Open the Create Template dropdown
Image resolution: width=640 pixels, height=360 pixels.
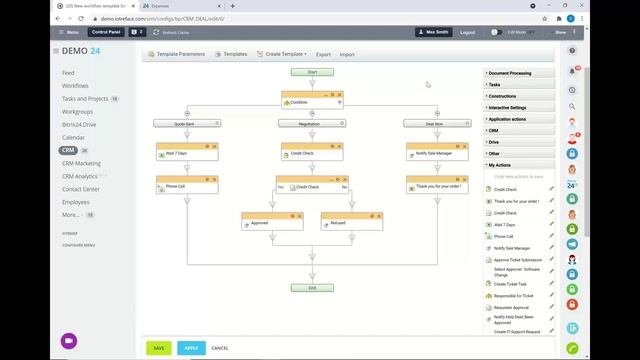click(282, 54)
